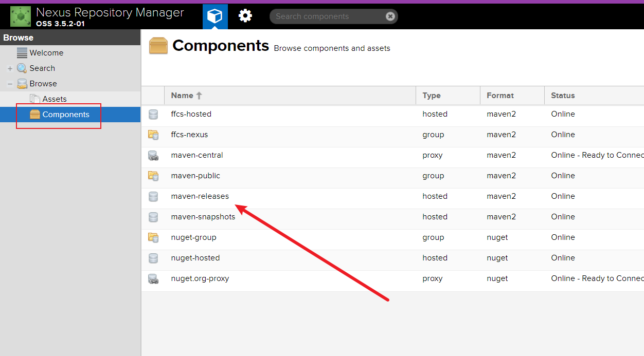Click the ffcs-hosted repository database icon
This screenshot has width=644, height=356.
pyautogui.click(x=153, y=115)
